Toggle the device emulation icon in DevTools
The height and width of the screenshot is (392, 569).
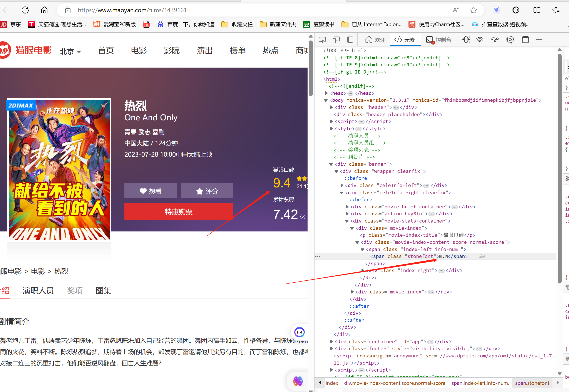(x=336, y=40)
